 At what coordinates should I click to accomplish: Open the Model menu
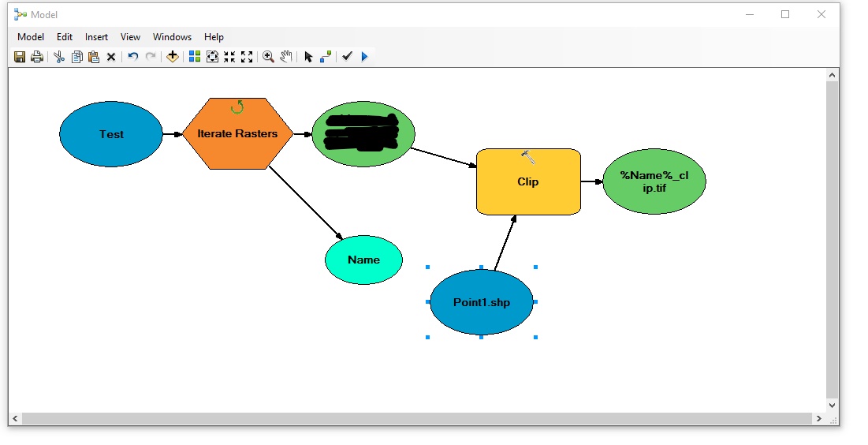(x=31, y=37)
